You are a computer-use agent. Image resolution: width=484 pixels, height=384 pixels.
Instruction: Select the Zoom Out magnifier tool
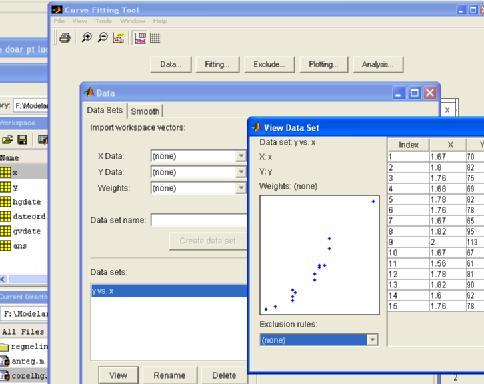pos(103,38)
